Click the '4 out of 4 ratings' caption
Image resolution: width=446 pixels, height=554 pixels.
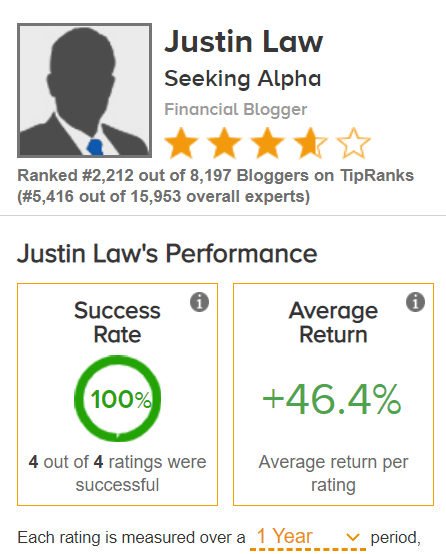coord(117,473)
